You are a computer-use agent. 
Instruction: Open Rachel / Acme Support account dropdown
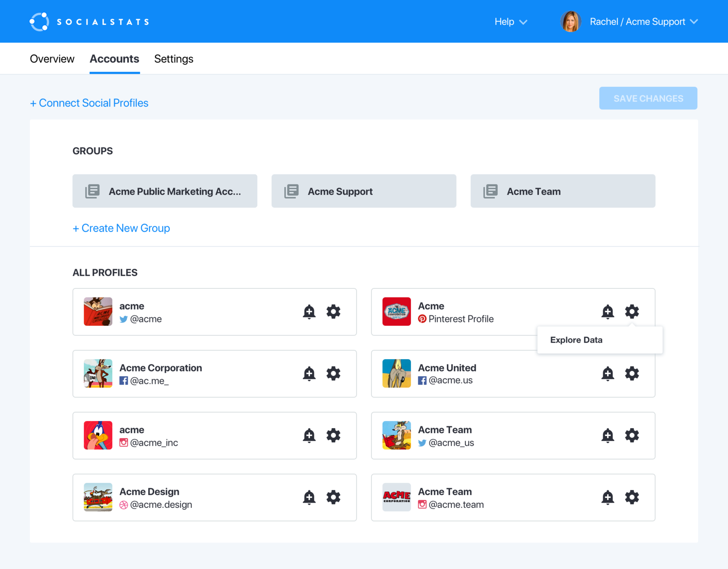[643, 22]
